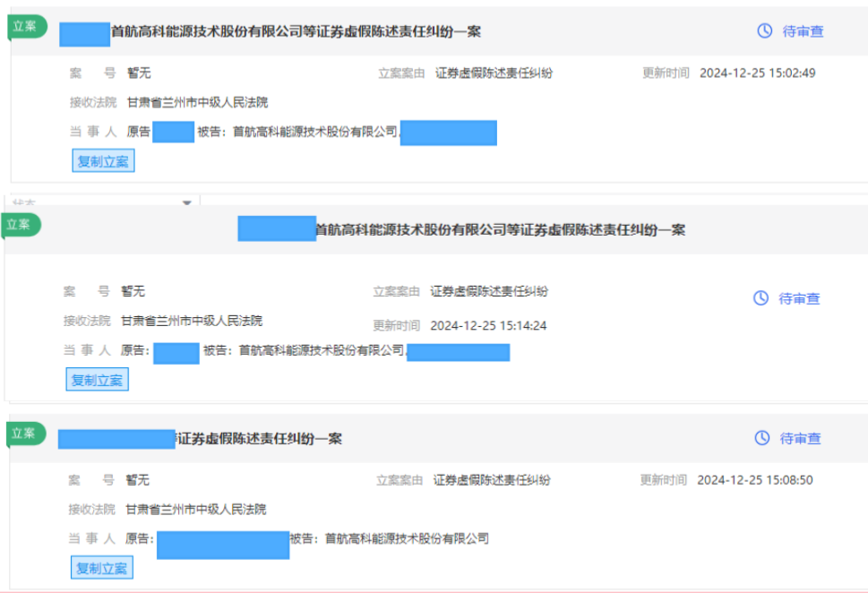The height and width of the screenshot is (593, 868).
Task: Click the 立案 badge on the second case card
Action: [20, 225]
